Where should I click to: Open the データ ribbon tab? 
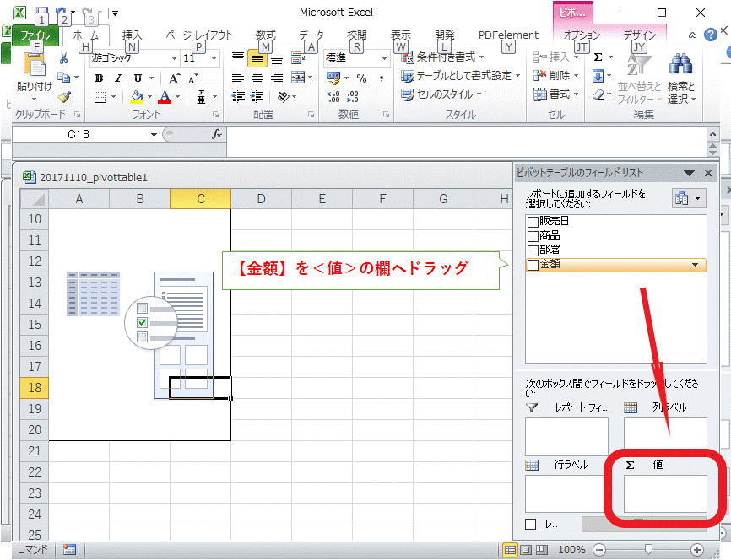[x=311, y=35]
